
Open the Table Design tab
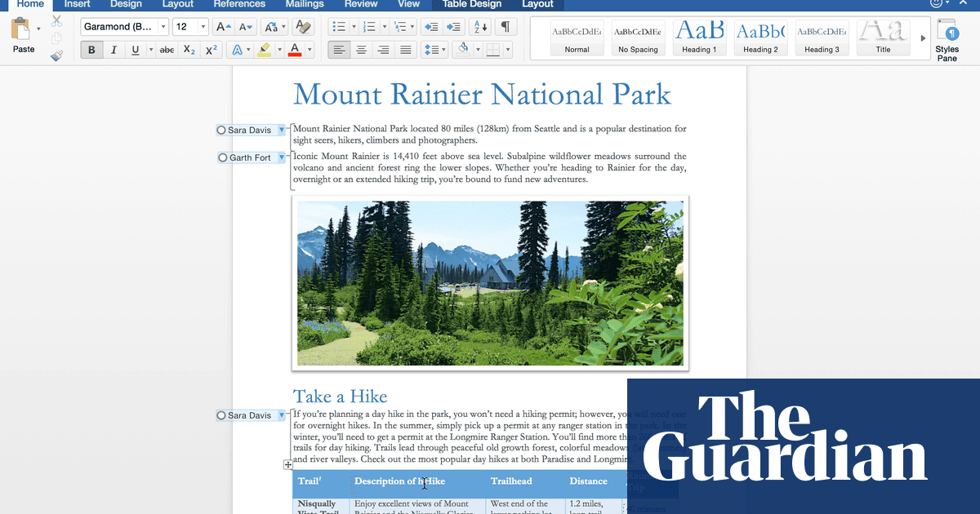coord(471,4)
